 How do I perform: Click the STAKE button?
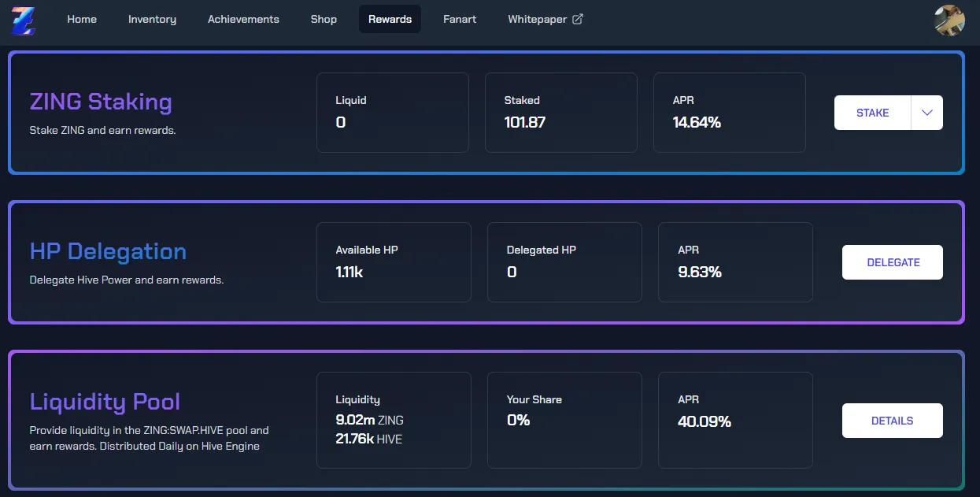(872, 113)
